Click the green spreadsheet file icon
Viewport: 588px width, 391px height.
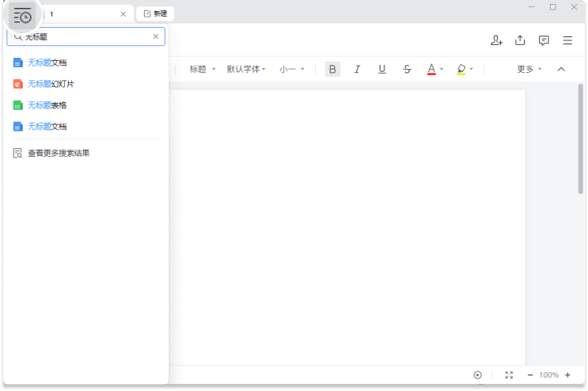17,105
